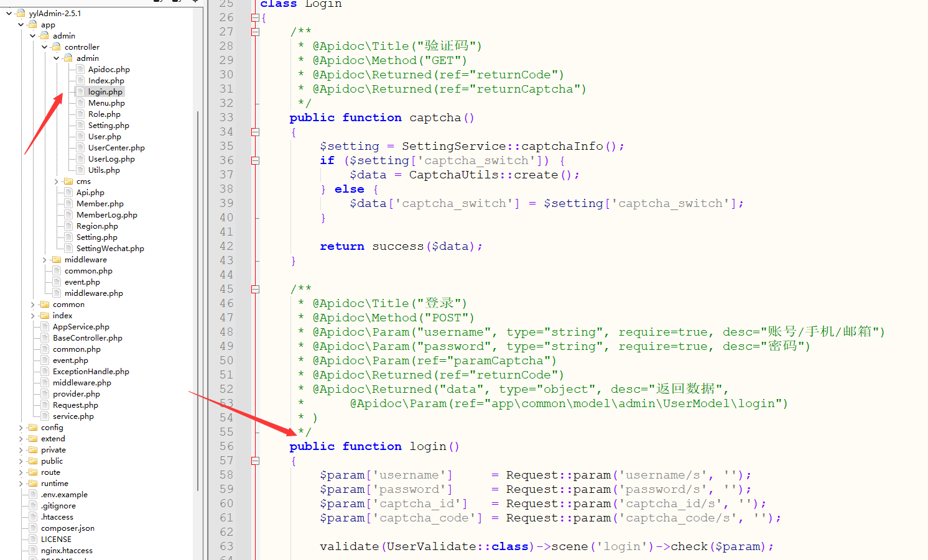Open service.php file
This screenshot has height=560, width=928.
(73, 416)
